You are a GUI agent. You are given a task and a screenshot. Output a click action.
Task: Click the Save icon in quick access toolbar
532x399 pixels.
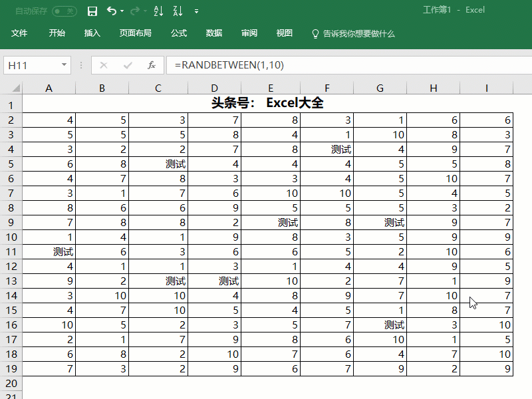point(92,11)
